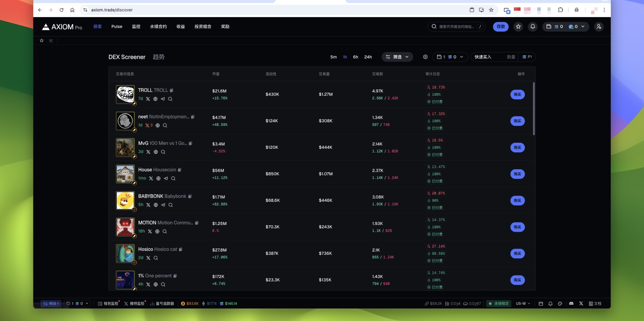Select the 5m timeframe

point(333,57)
